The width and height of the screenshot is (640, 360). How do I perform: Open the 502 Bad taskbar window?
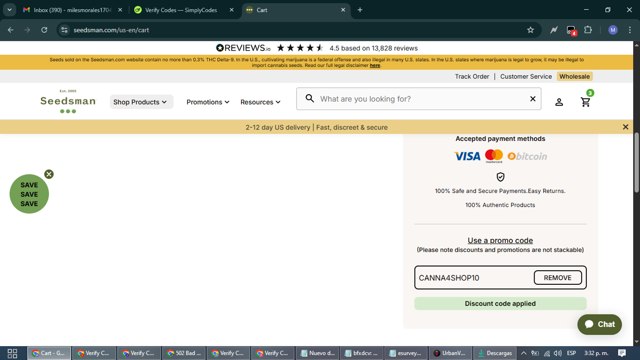pyautogui.click(x=184, y=353)
